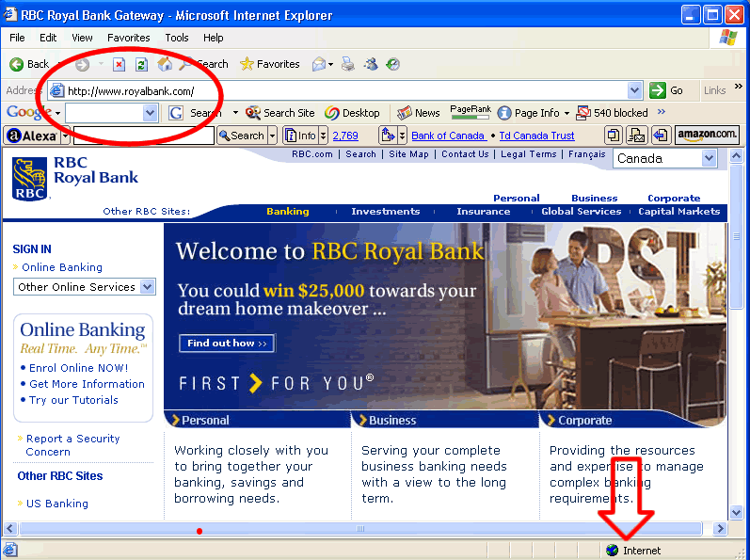Stop page loading with red X icon

(120, 64)
